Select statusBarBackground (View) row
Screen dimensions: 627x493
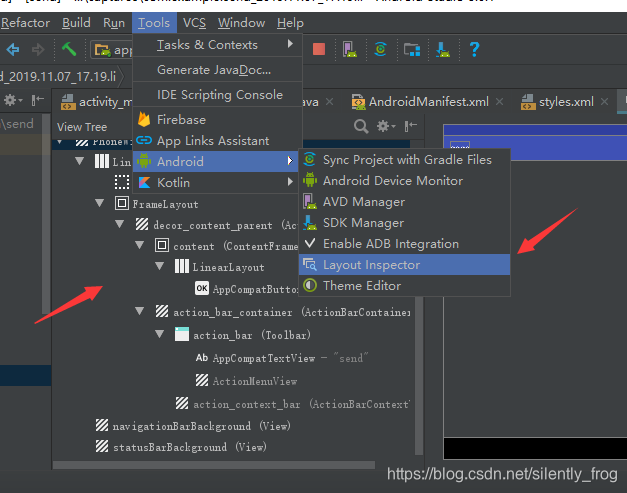[181, 447]
